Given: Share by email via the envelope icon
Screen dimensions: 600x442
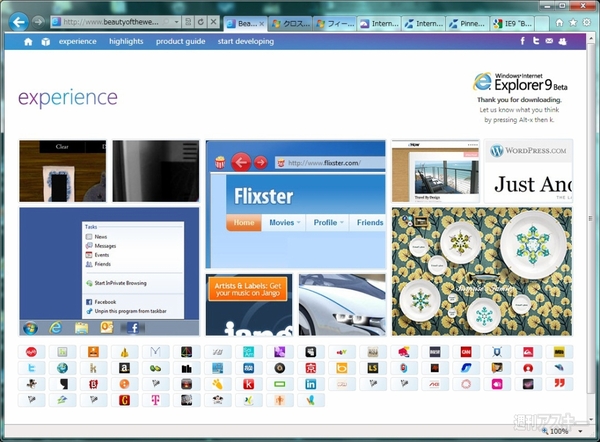Looking at the screenshot, I should click(x=549, y=41).
